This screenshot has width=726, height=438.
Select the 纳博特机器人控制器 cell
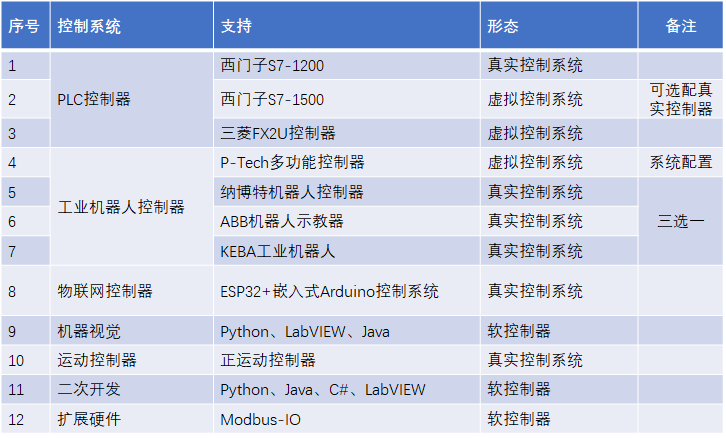347,192
